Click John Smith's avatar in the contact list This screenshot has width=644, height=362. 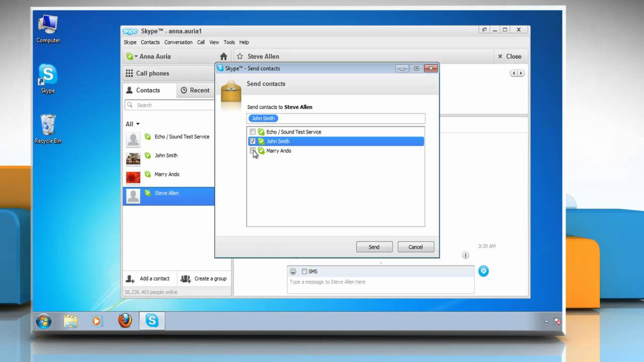pyautogui.click(x=133, y=158)
